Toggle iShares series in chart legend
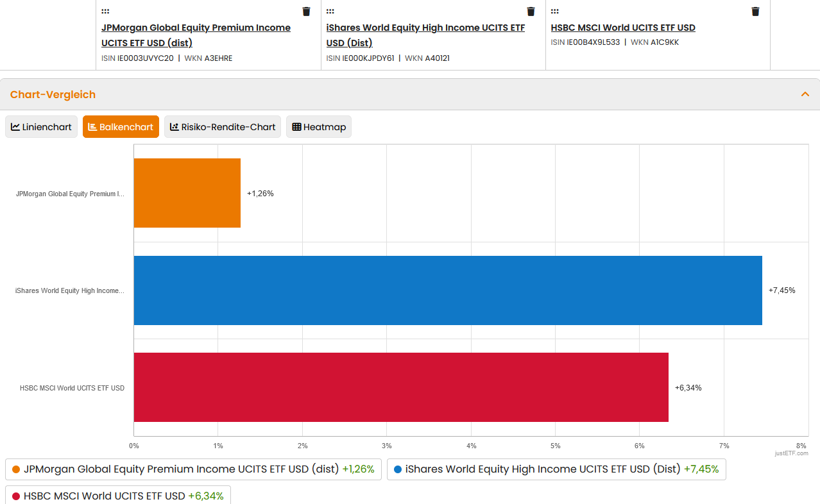This screenshot has width=820, height=504. point(556,469)
